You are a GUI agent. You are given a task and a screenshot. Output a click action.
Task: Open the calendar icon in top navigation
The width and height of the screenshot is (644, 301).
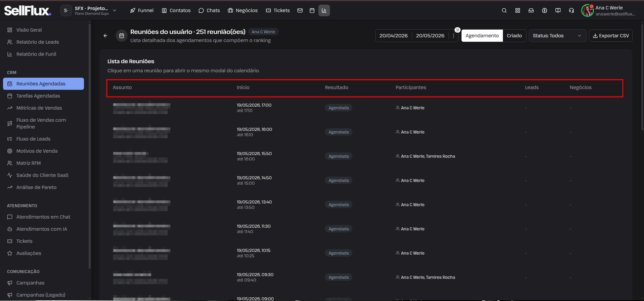click(312, 10)
